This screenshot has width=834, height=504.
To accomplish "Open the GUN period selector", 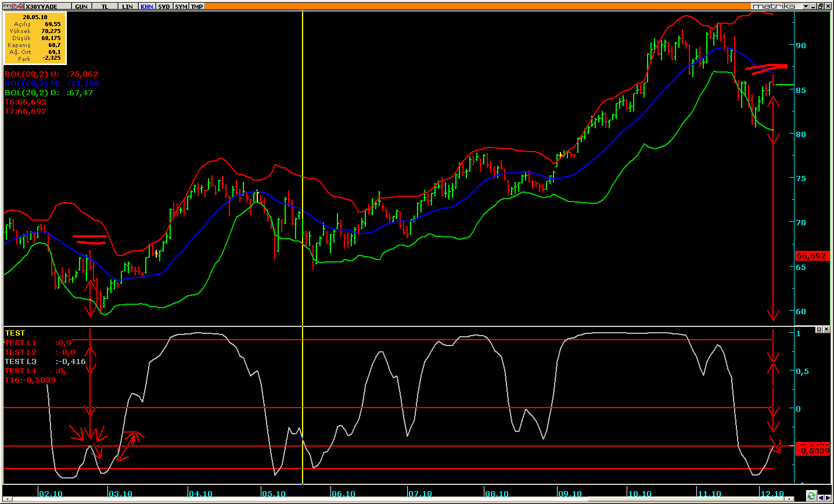I will 81,6.
